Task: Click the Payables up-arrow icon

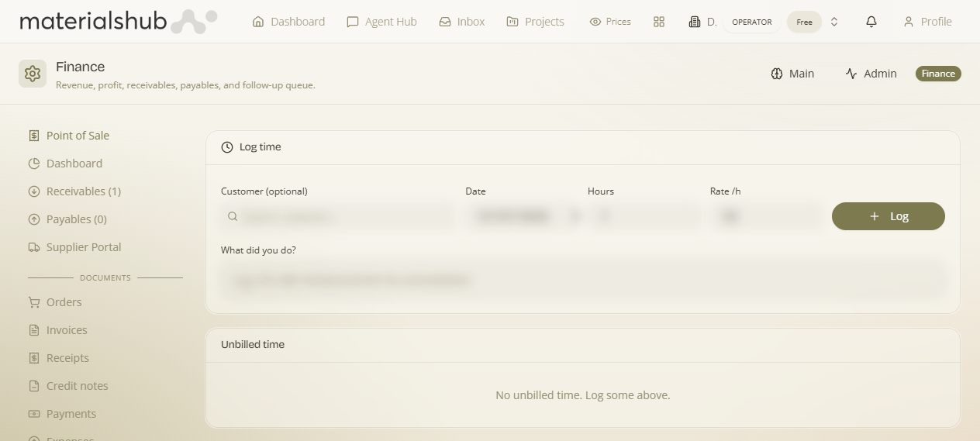Action: 34,219
